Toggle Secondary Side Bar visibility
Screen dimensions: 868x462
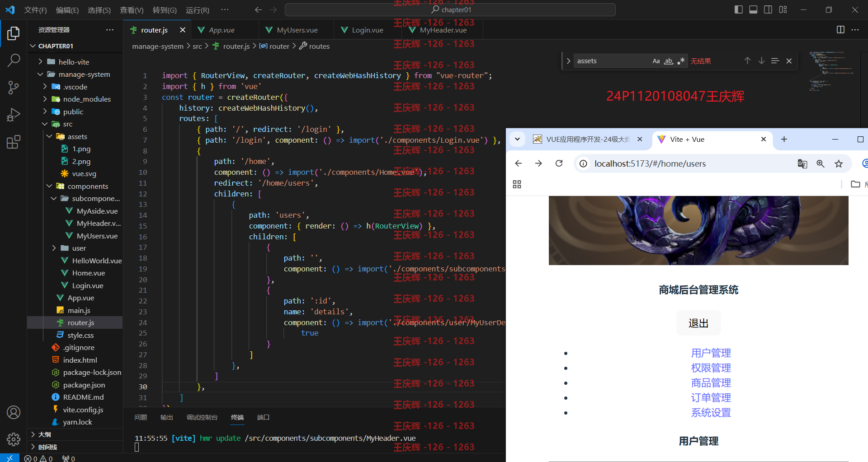pos(768,9)
